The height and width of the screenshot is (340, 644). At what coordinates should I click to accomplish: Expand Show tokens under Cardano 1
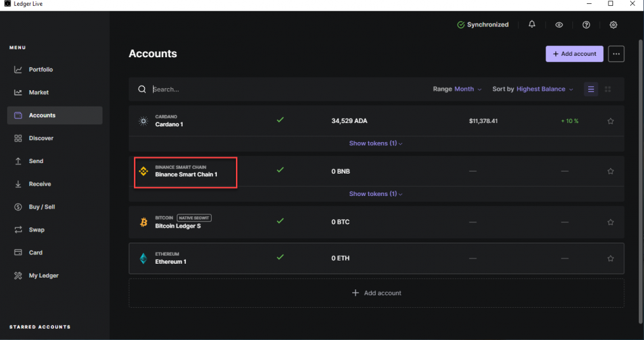[375, 143]
